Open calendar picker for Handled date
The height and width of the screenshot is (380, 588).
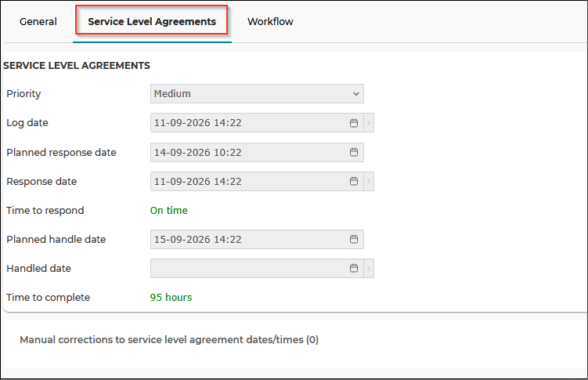point(354,268)
